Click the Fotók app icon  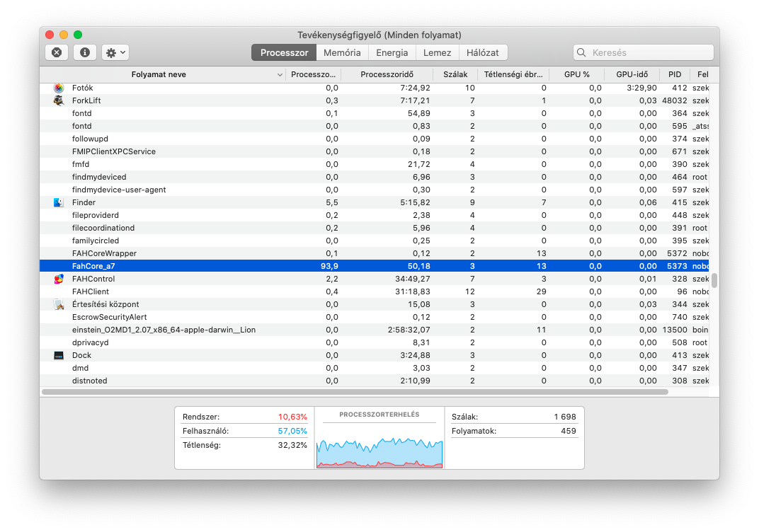click(x=59, y=88)
